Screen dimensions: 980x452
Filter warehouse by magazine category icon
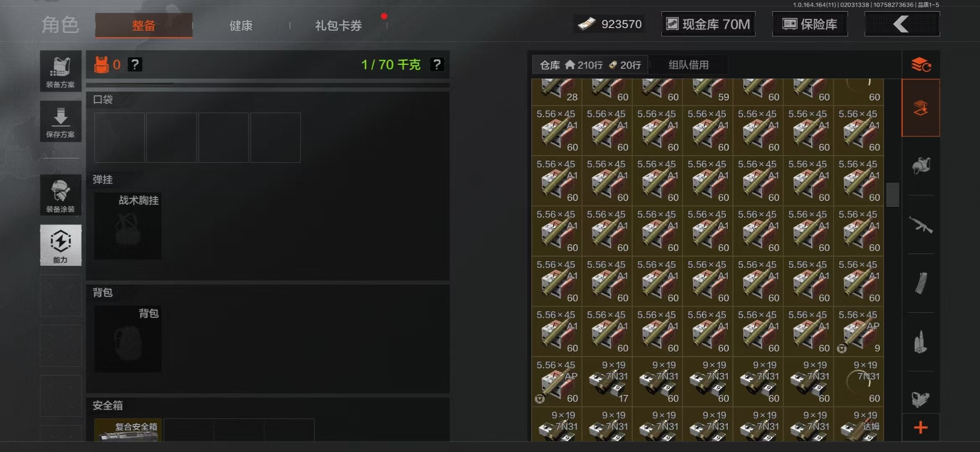(x=921, y=284)
